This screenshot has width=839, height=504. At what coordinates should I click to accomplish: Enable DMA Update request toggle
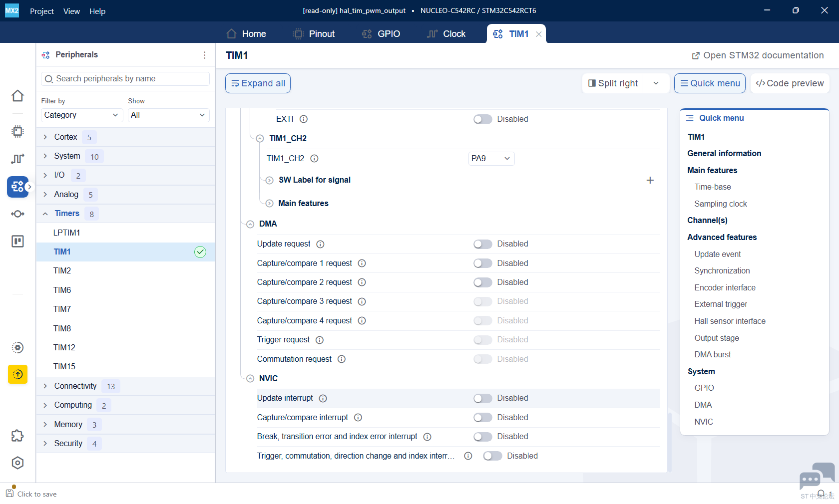point(483,244)
